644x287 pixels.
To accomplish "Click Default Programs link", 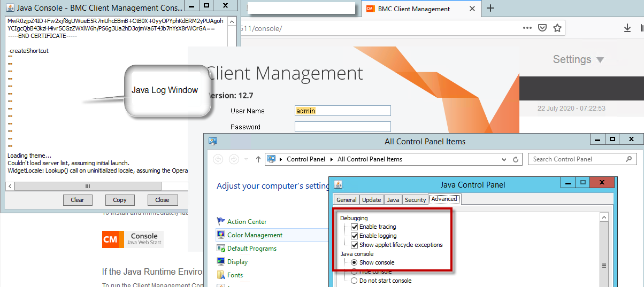I will click(252, 249).
